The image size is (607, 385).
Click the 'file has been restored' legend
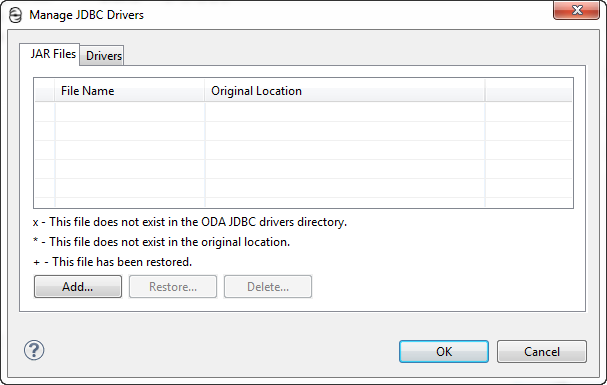click(x=112, y=262)
